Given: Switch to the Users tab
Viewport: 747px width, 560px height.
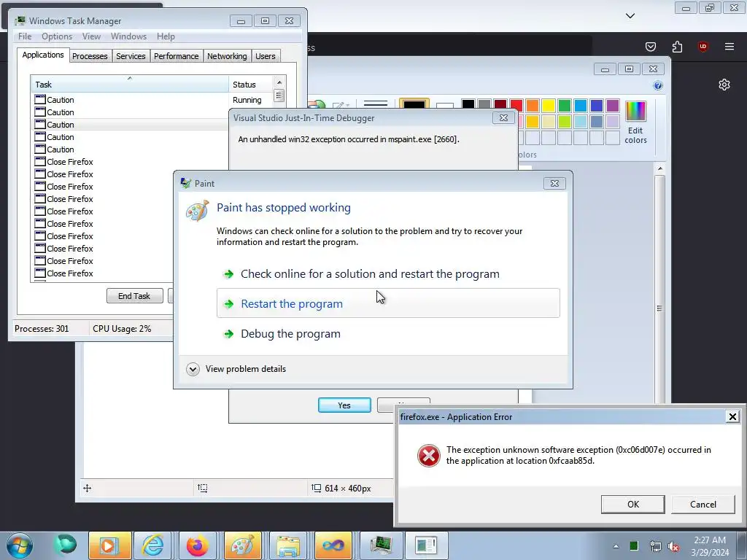Looking at the screenshot, I should point(266,56).
